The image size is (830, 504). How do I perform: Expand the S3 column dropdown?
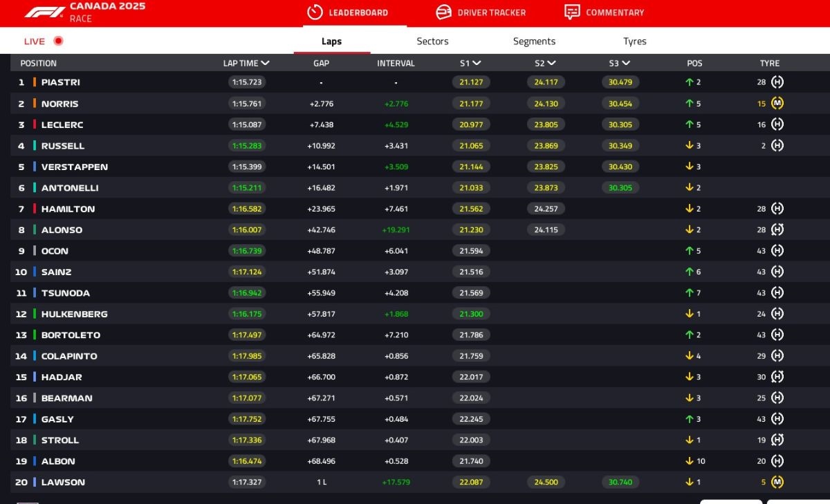pos(625,63)
